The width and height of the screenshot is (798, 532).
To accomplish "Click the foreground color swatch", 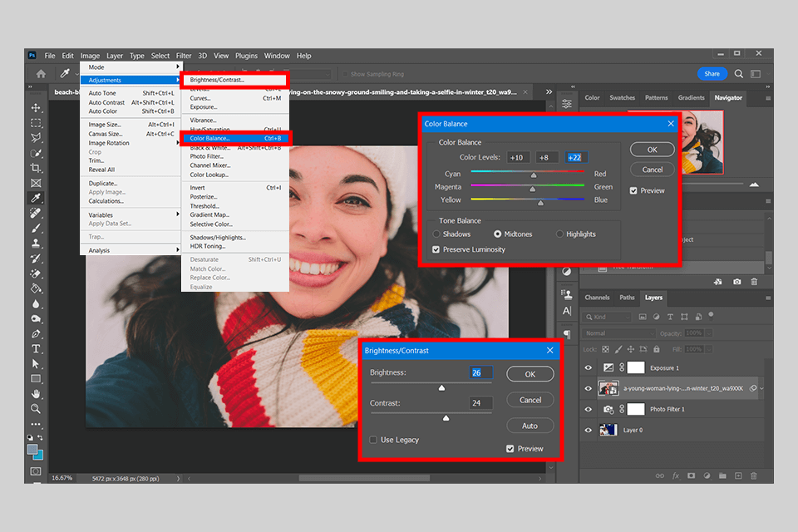I will (x=32, y=450).
